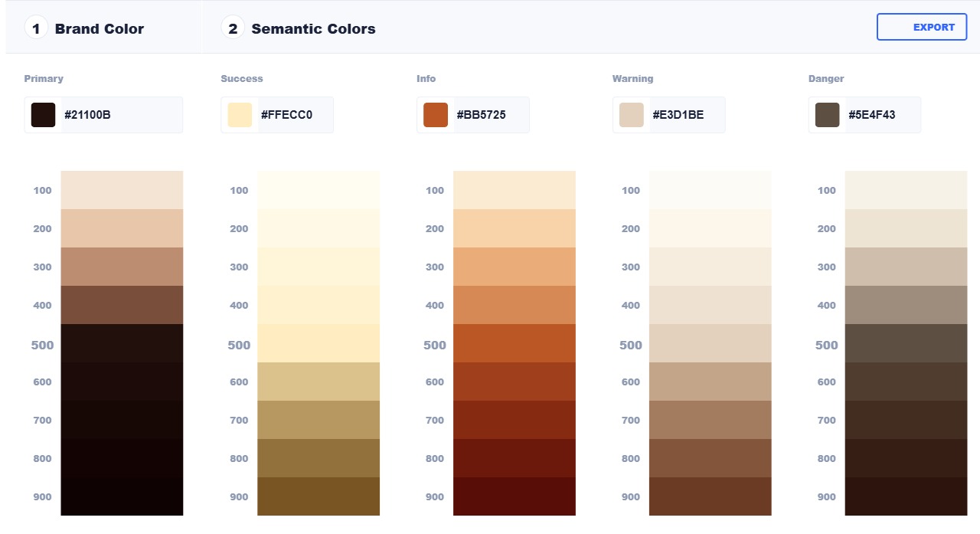This screenshot has width=980, height=534.
Task: Select the Danger color swatch #5E4F43
Action: tap(828, 114)
